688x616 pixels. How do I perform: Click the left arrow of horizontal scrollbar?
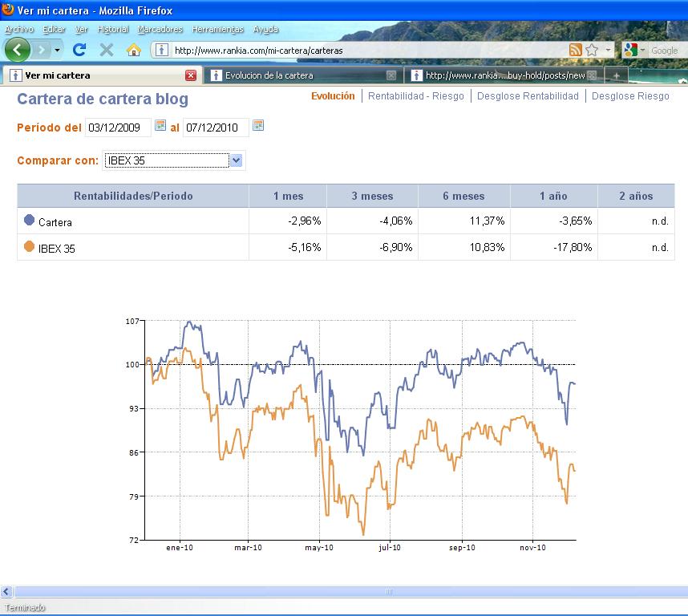pos(6,591)
